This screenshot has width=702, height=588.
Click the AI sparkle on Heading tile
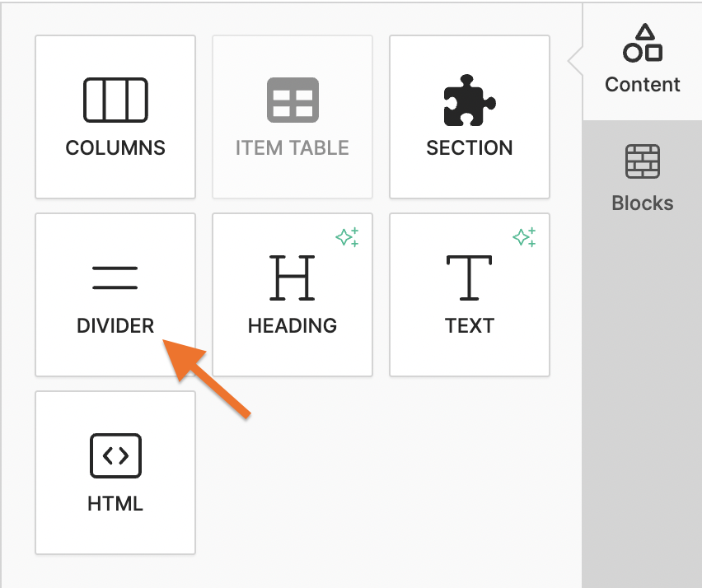click(348, 238)
